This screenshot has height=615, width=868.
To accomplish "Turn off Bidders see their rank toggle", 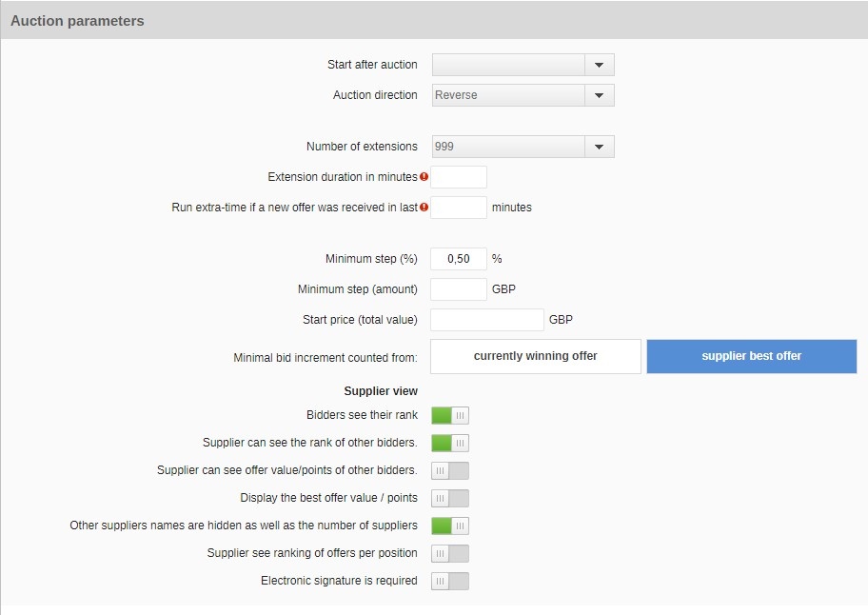I will [450, 415].
